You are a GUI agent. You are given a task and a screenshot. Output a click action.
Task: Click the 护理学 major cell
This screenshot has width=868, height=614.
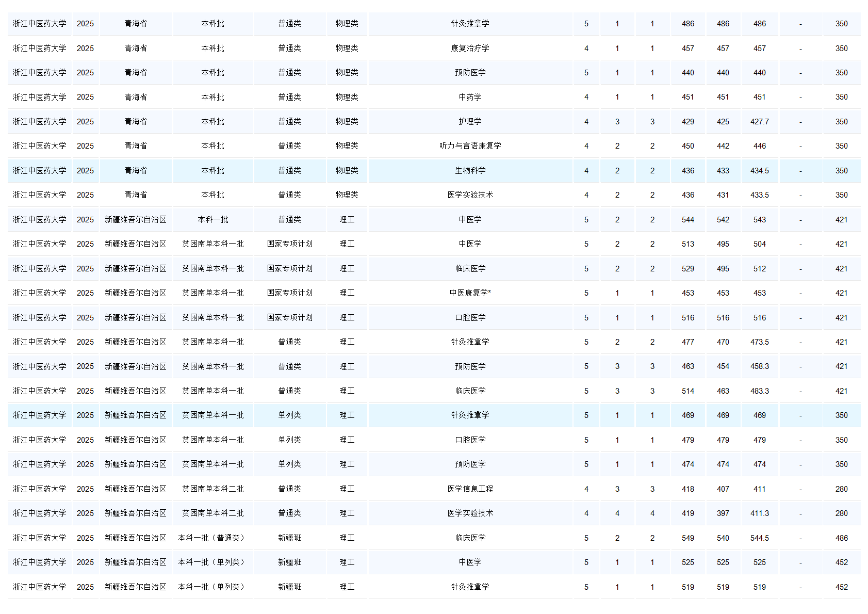pyautogui.click(x=470, y=122)
